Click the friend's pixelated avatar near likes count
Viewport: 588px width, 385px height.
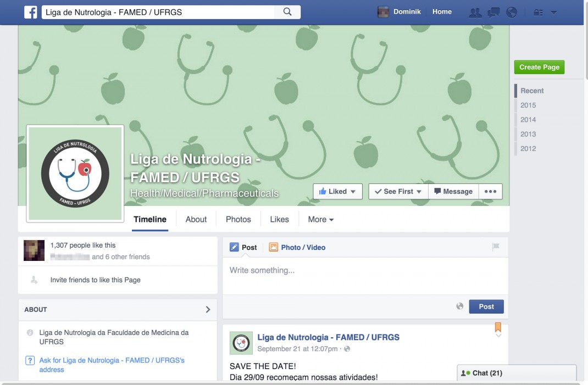pos(34,250)
